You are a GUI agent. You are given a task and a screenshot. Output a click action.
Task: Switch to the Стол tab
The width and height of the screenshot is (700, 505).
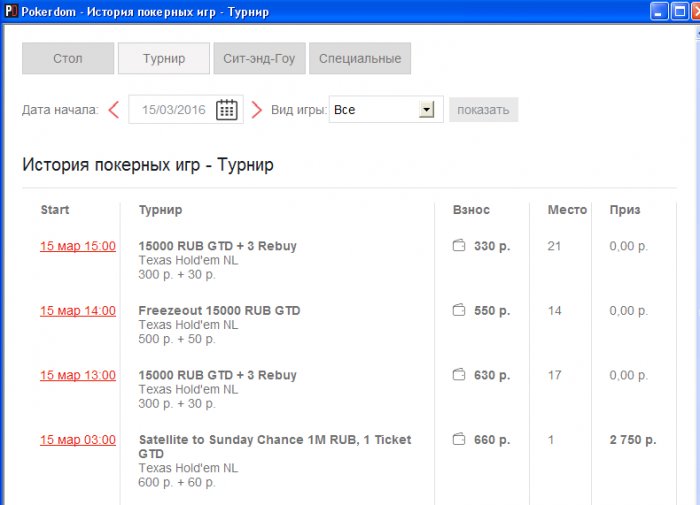(68, 58)
